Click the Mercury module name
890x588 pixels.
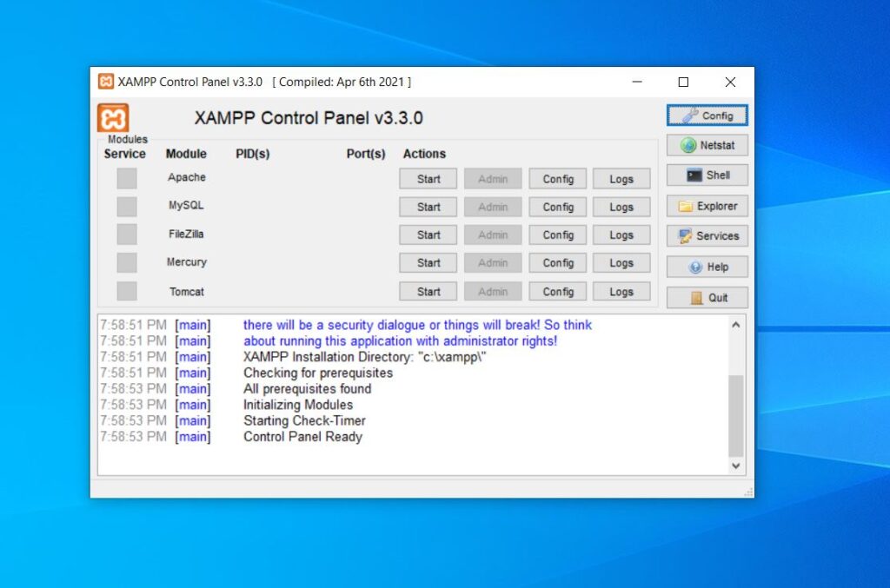[x=186, y=262]
